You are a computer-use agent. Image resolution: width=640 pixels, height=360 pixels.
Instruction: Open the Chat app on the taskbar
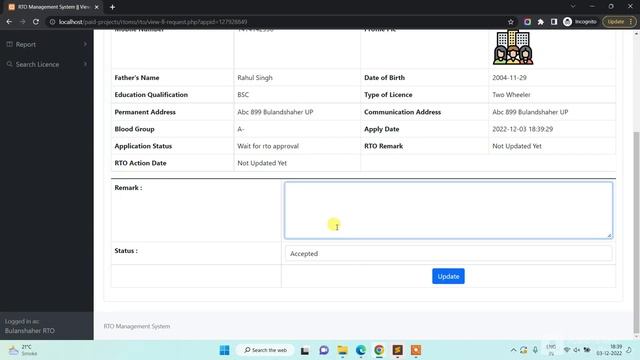(x=324, y=350)
